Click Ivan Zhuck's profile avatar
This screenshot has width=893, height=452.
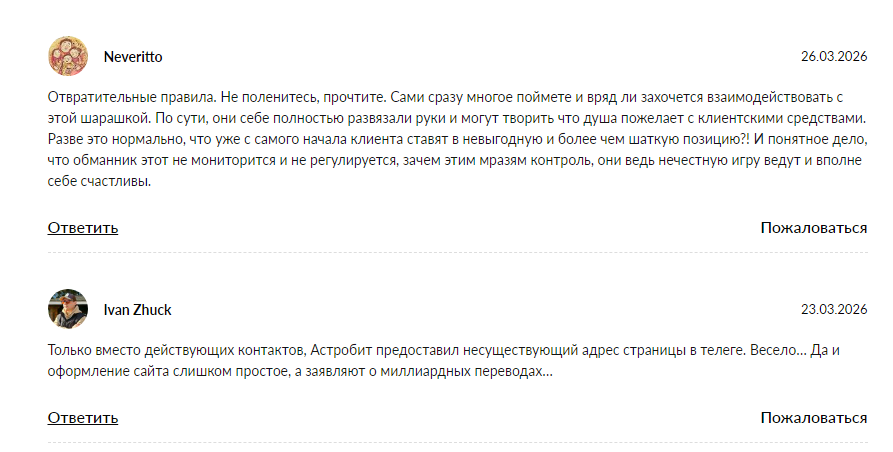(x=68, y=309)
